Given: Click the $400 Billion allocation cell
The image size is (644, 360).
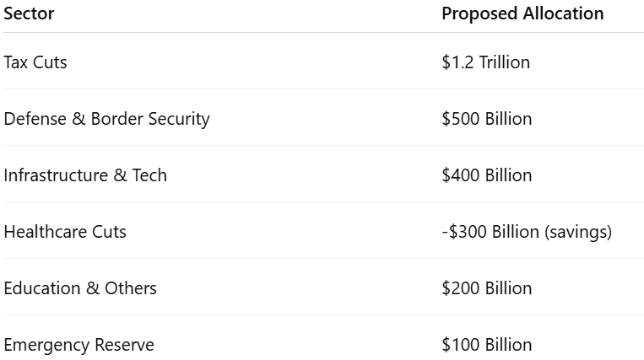Looking at the screenshot, I should click(x=487, y=175).
